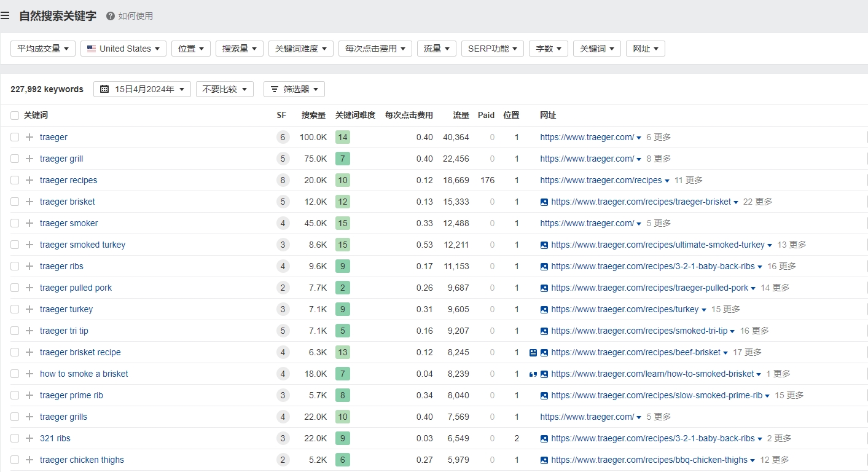Click featured snippet icon in traeger brisket recipe row
Image resolution: width=868 pixels, height=472 pixels.
[533, 352]
